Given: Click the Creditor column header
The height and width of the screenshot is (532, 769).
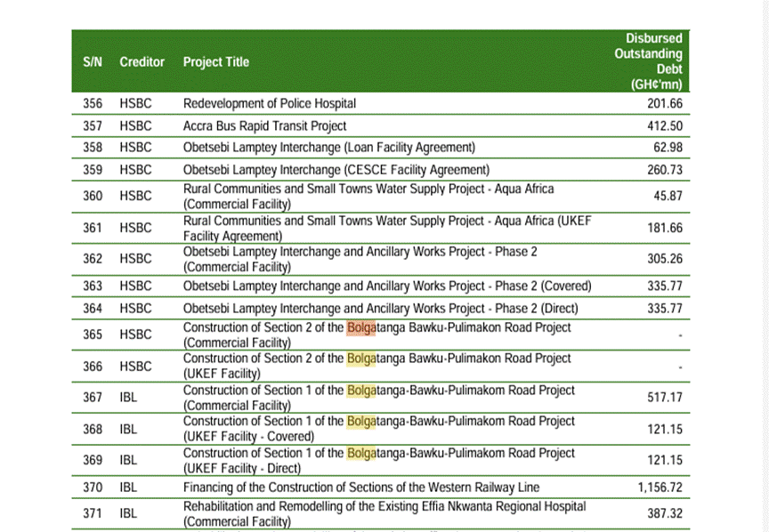Looking at the screenshot, I should coord(142,61).
